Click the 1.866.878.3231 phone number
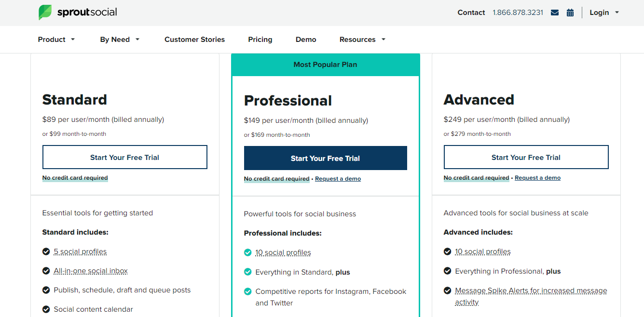This screenshot has height=317, width=644. (x=518, y=13)
